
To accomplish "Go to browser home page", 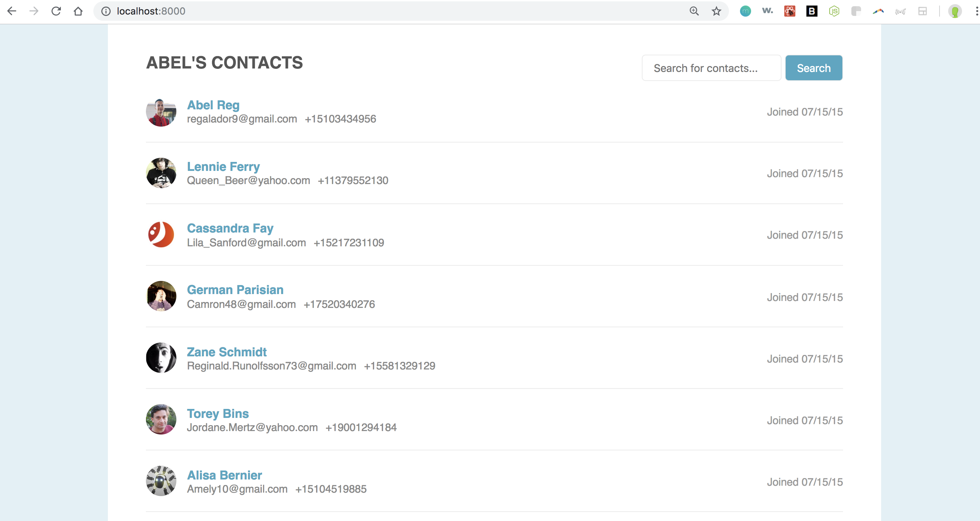I will click(78, 11).
